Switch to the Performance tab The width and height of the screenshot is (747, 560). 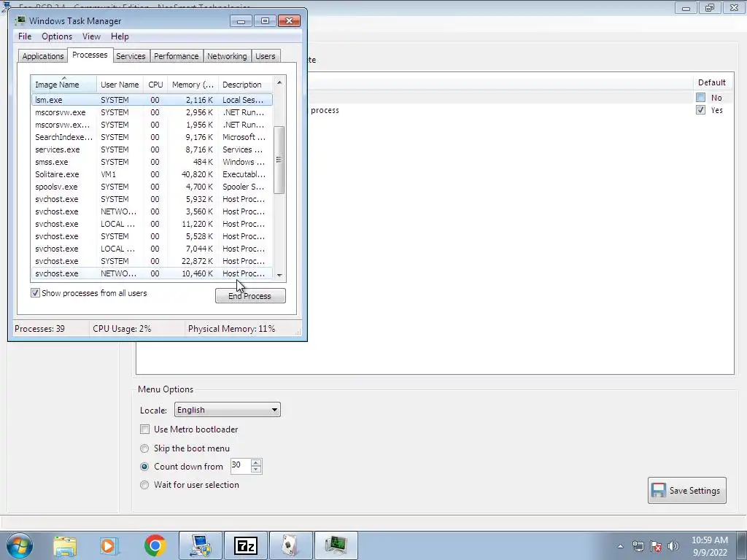pyautogui.click(x=176, y=56)
